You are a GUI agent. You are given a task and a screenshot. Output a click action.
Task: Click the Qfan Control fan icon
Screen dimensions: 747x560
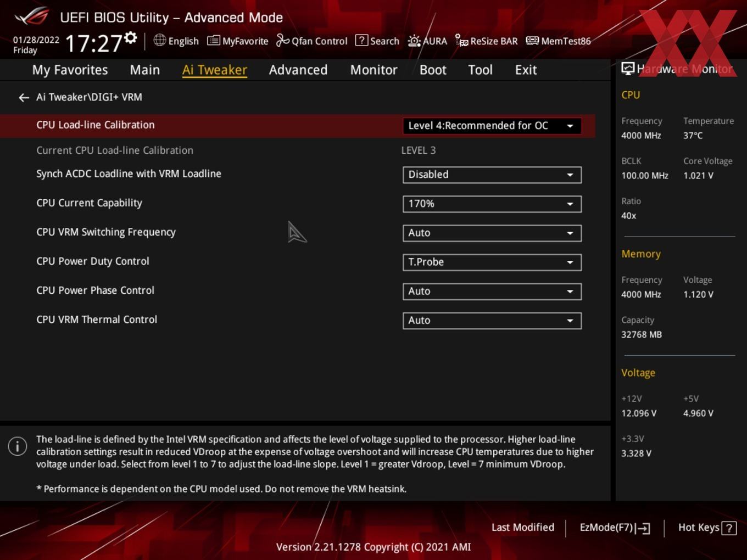point(282,40)
